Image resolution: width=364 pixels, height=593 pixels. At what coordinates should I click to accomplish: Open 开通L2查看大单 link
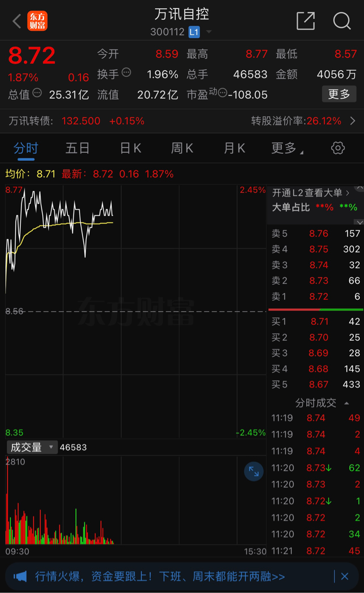[x=311, y=193]
